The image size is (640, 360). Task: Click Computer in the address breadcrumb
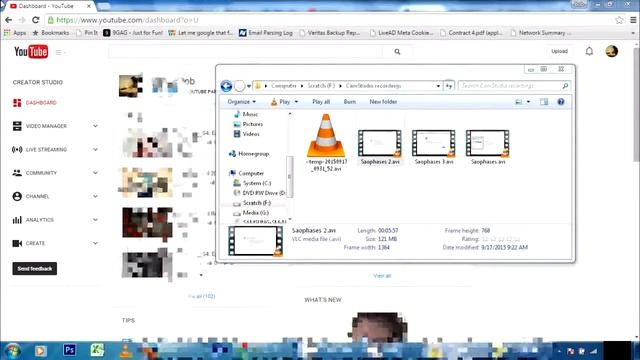(x=284, y=86)
